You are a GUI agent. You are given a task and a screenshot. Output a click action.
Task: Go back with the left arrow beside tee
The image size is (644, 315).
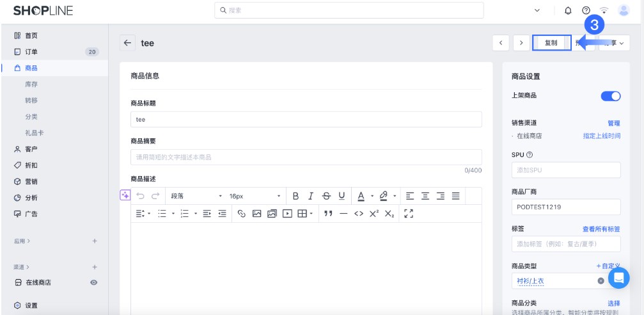pyautogui.click(x=127, y=43)
